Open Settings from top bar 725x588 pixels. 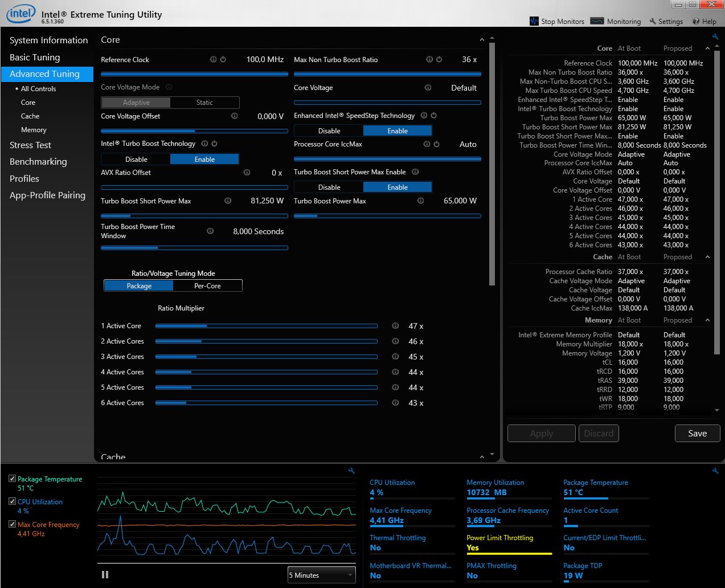[666, 21]
